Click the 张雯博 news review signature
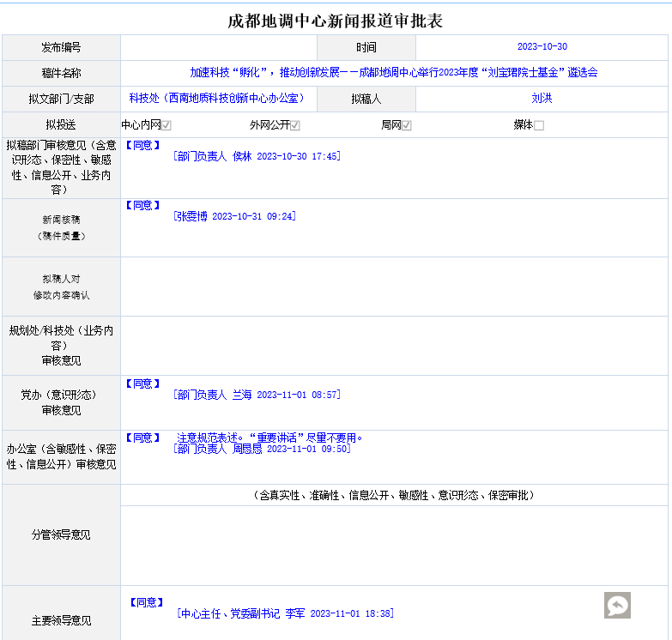This screenshot has height=640, width=672. (x=234, y=217)
